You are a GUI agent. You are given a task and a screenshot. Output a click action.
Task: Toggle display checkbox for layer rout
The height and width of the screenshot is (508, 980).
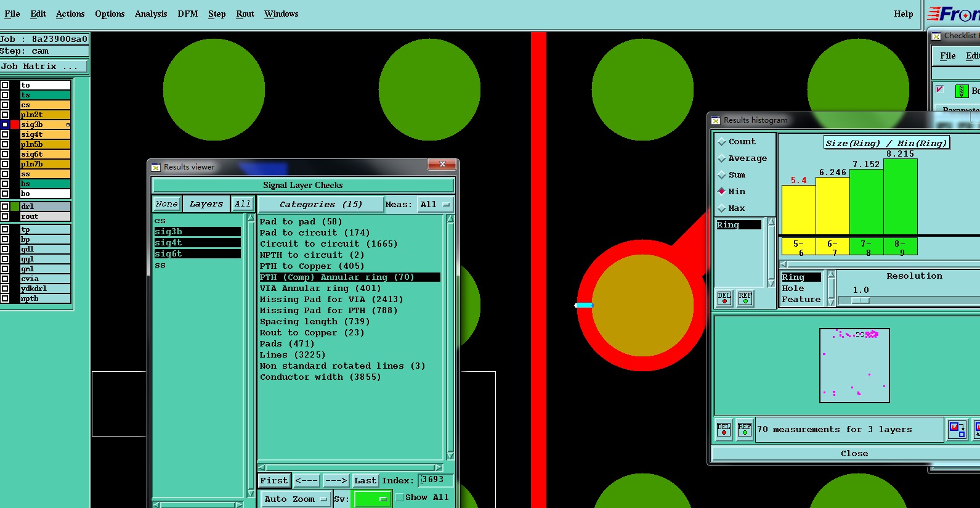point(5,216)
